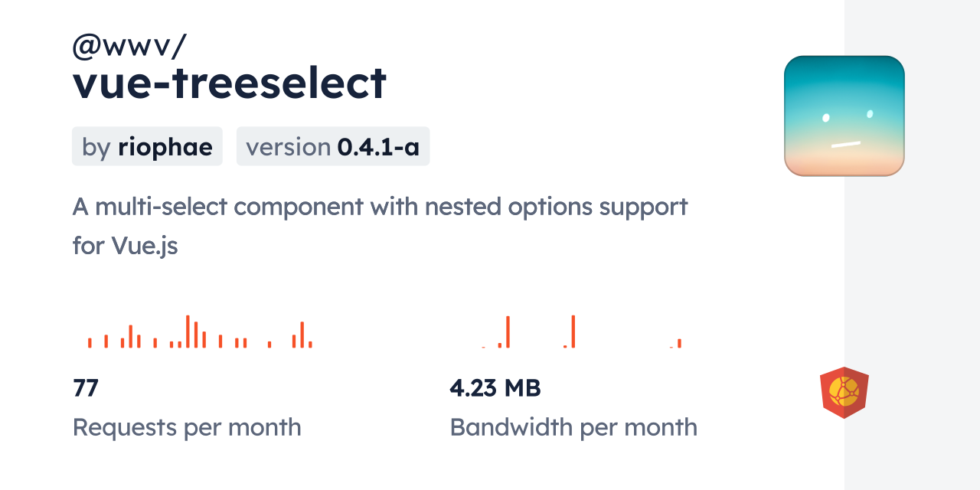Select the 77 requests count
This screenshot has width=980, height=490.
pyautogui.click(x=86, y=388)
